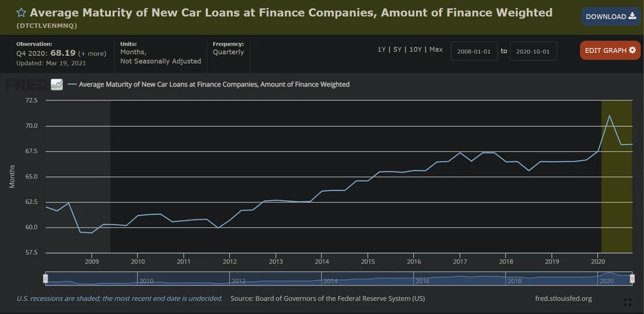The width and height of the screenshot is (644, 314).
Task: Click the chart icon beside the legend
Action: [57, 85]
